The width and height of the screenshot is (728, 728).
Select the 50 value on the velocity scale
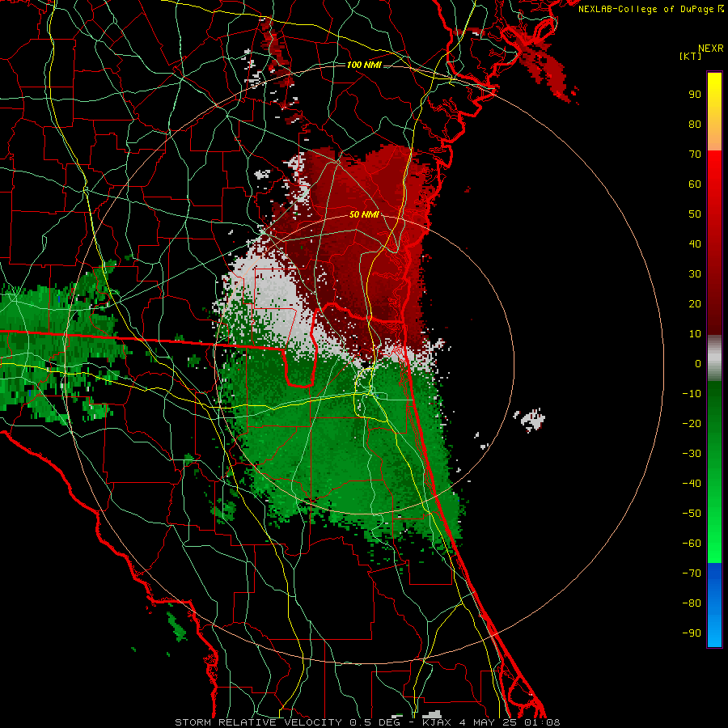pyautogui.click(x=695, y=214)
